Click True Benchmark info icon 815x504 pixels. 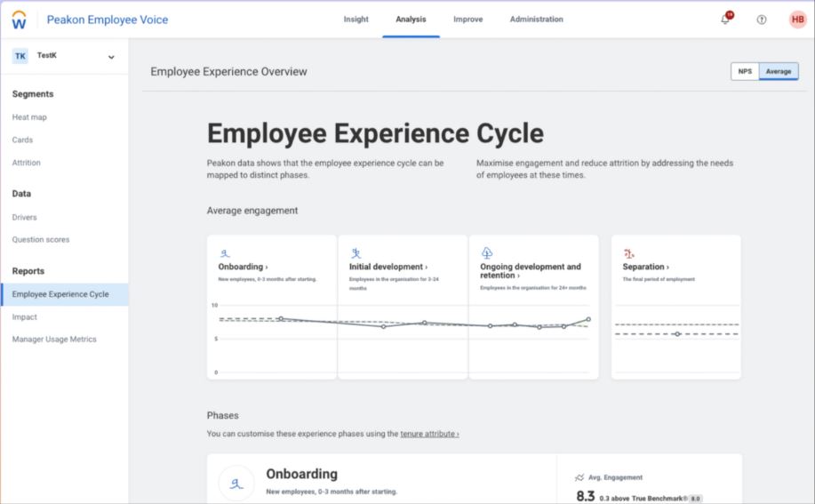(685, 499)
